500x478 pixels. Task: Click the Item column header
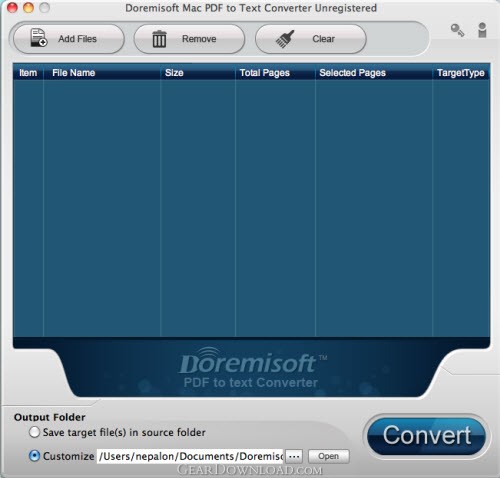(28, 73)
